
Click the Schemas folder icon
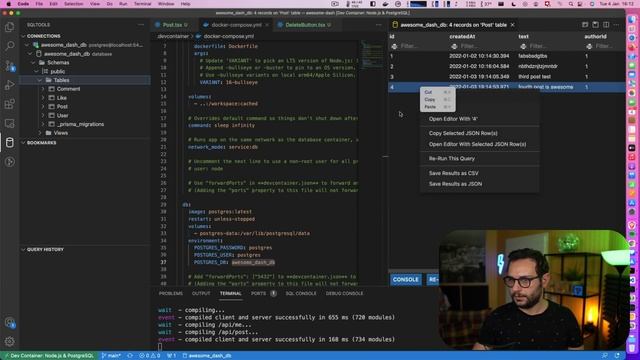pos(42,62)
